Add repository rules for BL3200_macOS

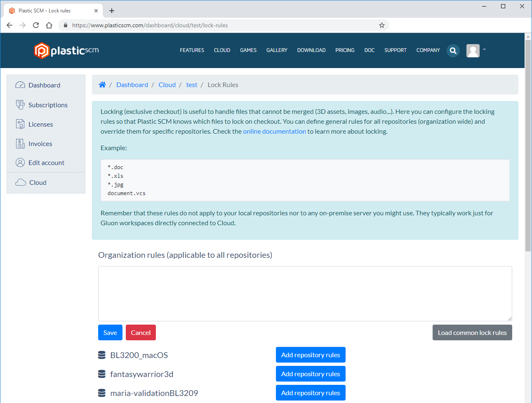pos(311,355)
